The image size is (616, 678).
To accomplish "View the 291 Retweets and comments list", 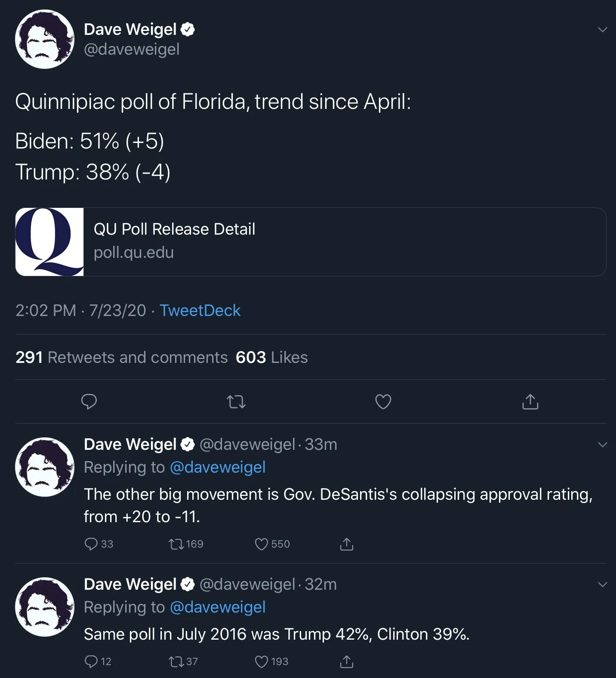I will tap(122, 357).
